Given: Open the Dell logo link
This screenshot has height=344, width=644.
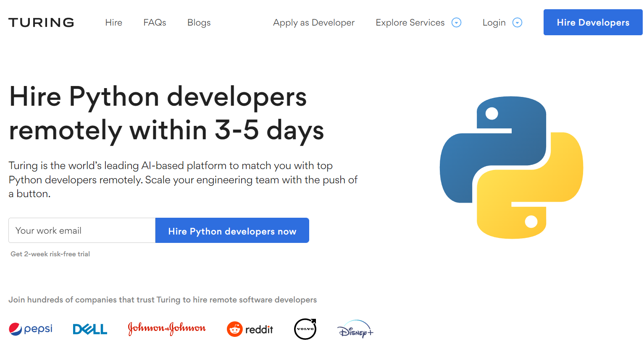Looking at the screenshot, I should tap(89, 329).
